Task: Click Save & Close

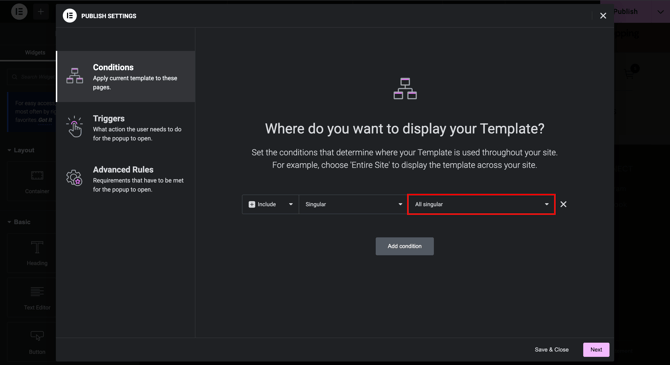Action: point(552,350)
